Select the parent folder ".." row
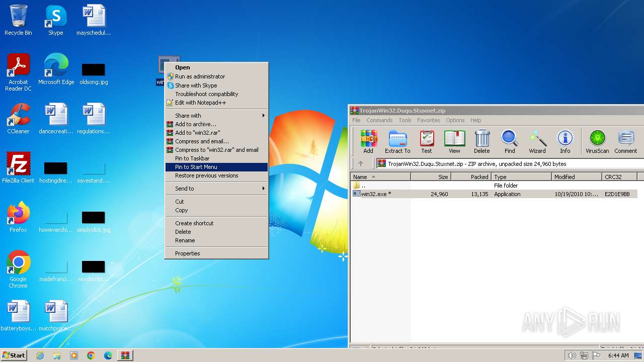 [x=494, y=186]
